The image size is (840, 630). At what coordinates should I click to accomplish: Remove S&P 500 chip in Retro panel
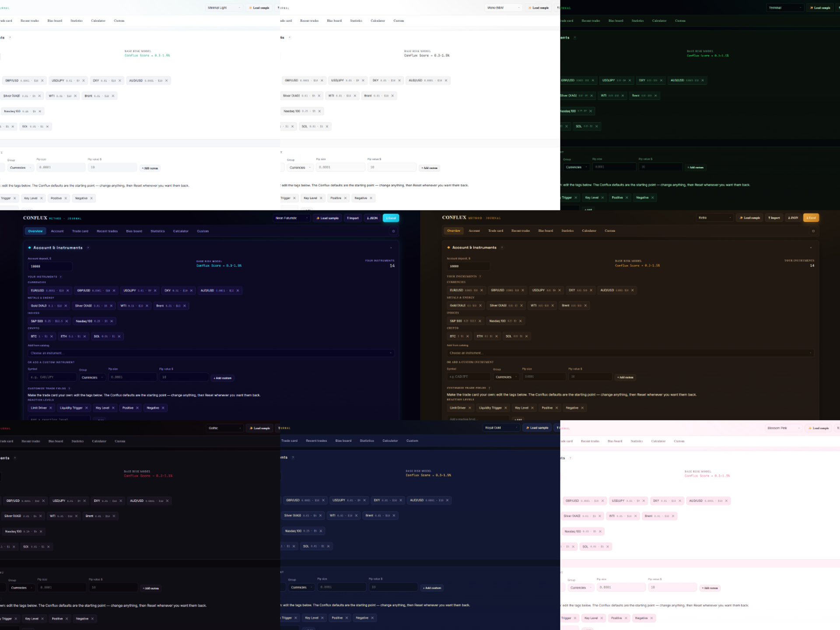coord(480,321)
